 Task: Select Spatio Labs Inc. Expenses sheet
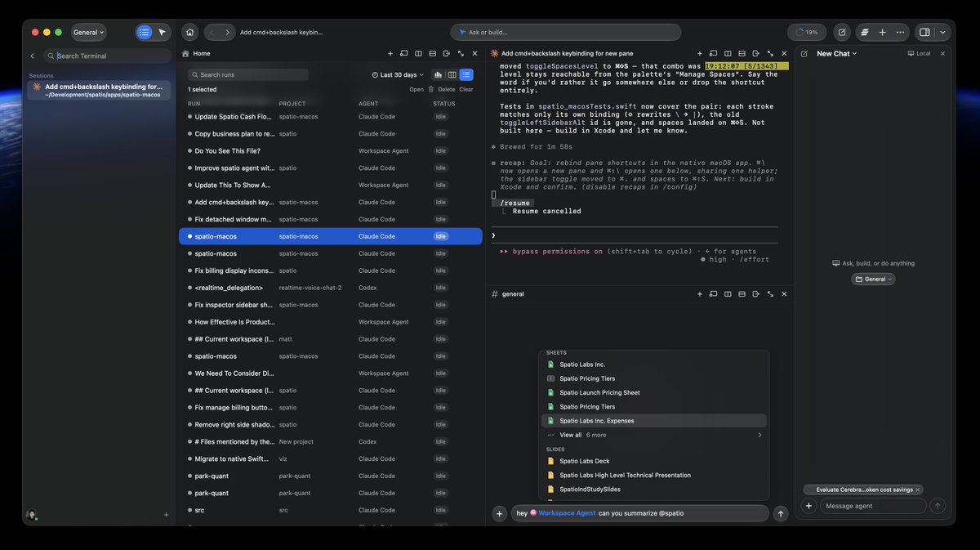tap(654, 421)
